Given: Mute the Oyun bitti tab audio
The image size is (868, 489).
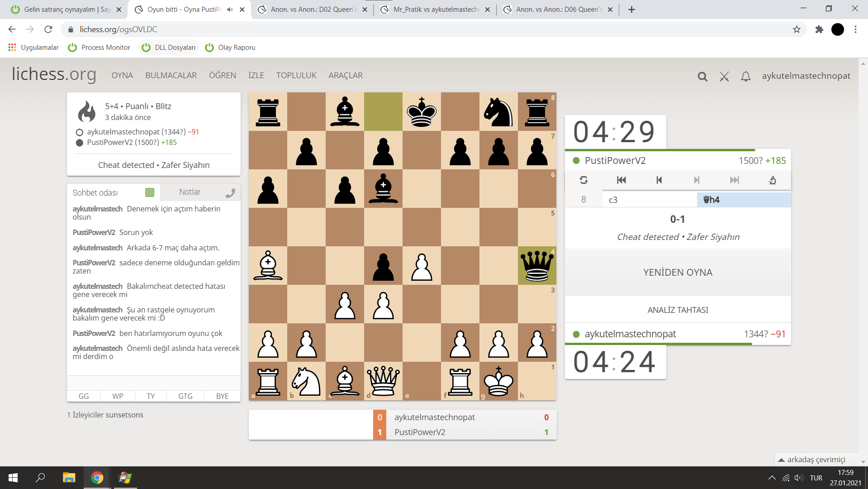Looking at the screenshot, I should pyautogui.click(x=230, y=10).
